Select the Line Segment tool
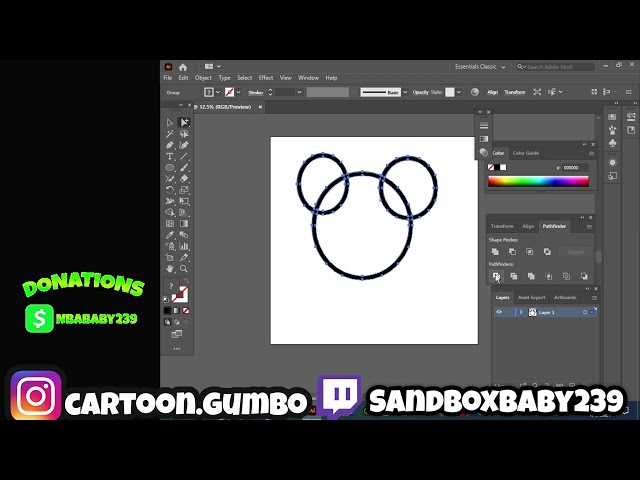Screen dimensions: 640x480 pyautogui.click(x=184, y=156)
